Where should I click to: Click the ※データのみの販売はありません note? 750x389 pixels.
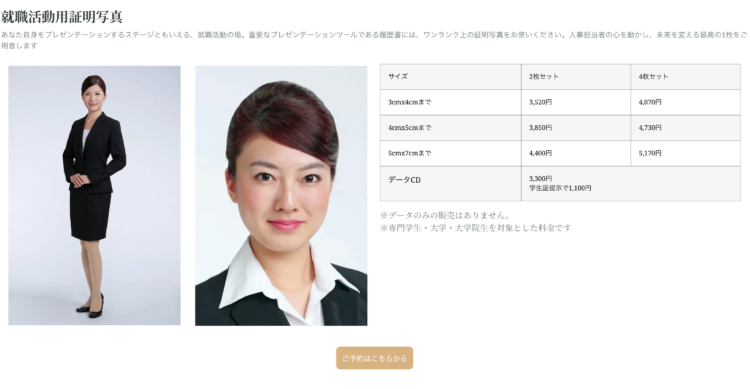click(445, 215)
